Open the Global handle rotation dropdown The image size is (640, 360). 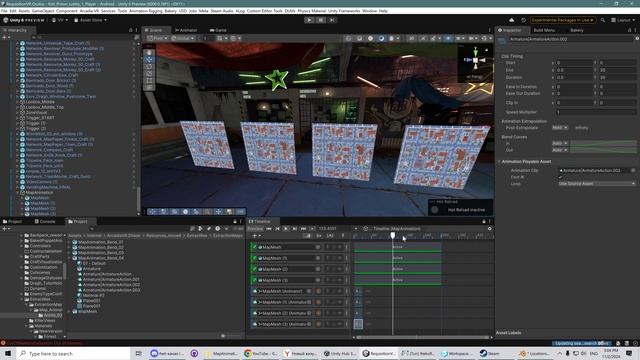tap(183, 38)
